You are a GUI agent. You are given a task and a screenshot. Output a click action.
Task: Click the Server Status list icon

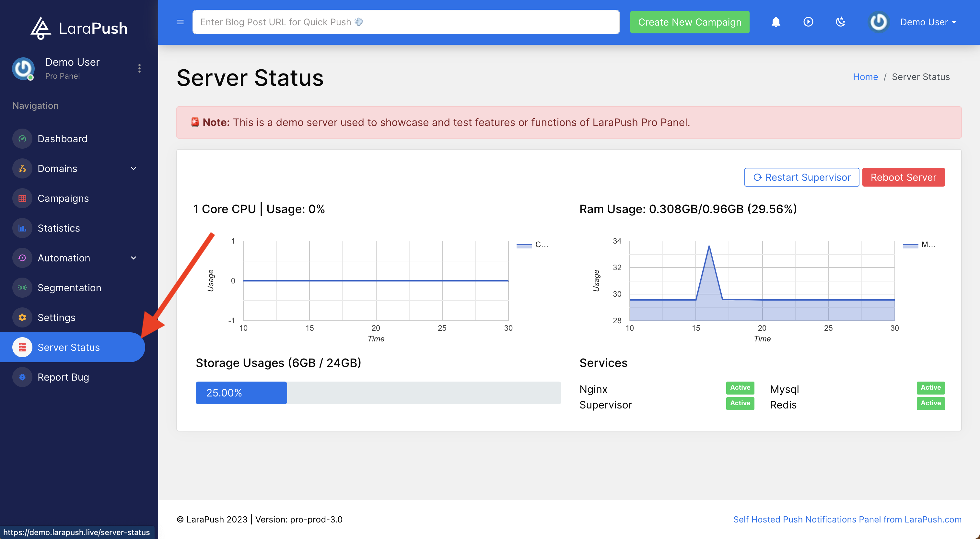(x=22, y=347)
